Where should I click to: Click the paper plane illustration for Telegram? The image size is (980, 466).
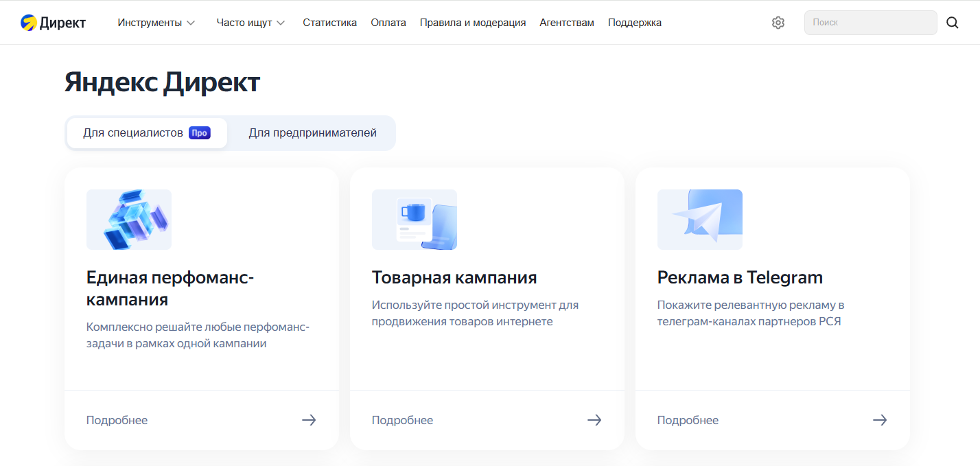tap(700, 220)
